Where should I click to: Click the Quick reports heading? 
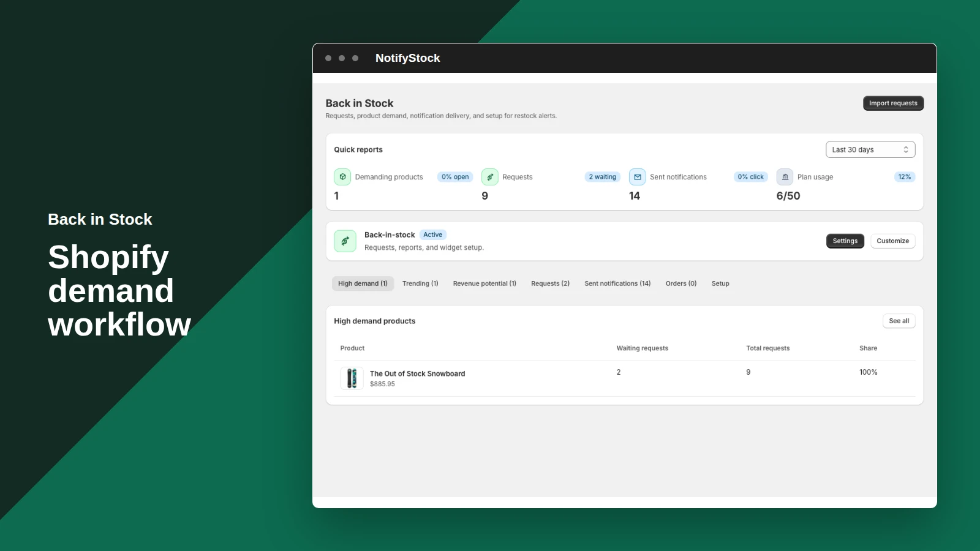[x=358, y=149]
